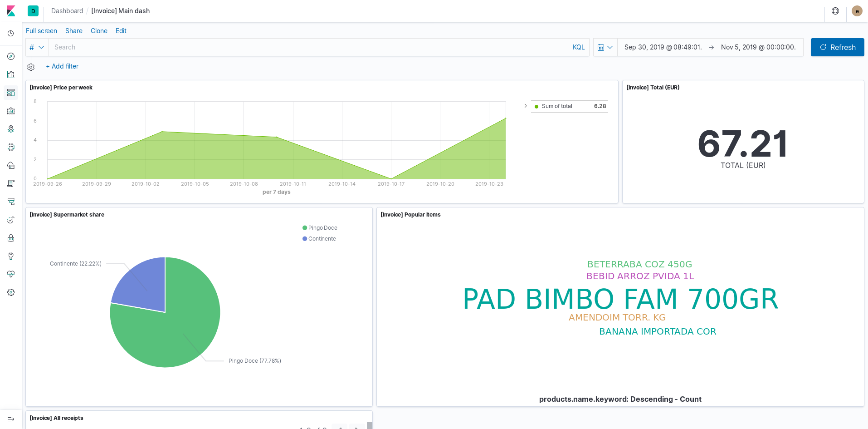The image size is (868, 429).
Task: Open the user avatar menu
Action: coord(857,11)
